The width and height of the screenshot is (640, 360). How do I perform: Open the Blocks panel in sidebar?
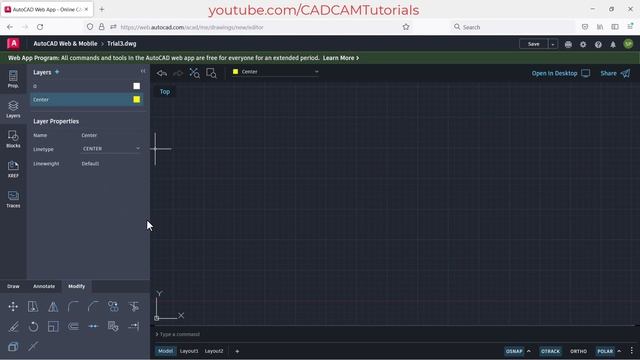(13, 139)
